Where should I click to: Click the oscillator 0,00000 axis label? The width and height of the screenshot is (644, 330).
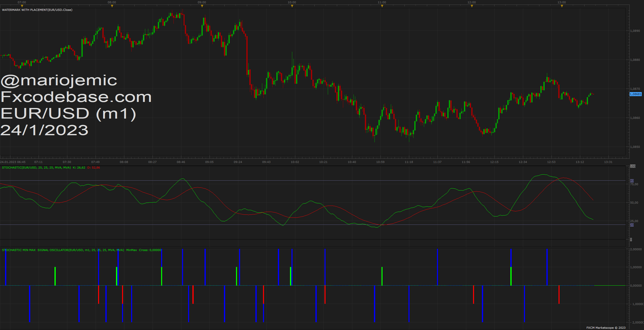[x=636, y=286]
